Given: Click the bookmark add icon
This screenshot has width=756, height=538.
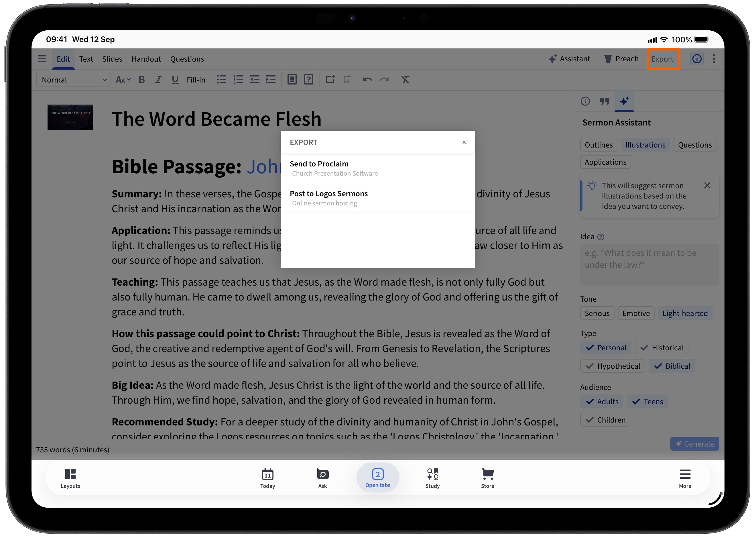Looking at the screenshot, I should pyautogui.click(x=347, y=80).
